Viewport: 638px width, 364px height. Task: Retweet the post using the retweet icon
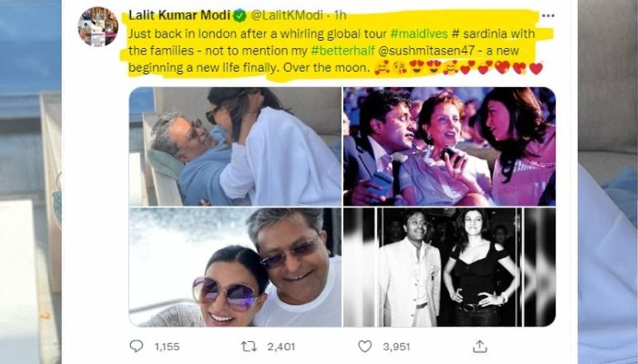point(248,346)
